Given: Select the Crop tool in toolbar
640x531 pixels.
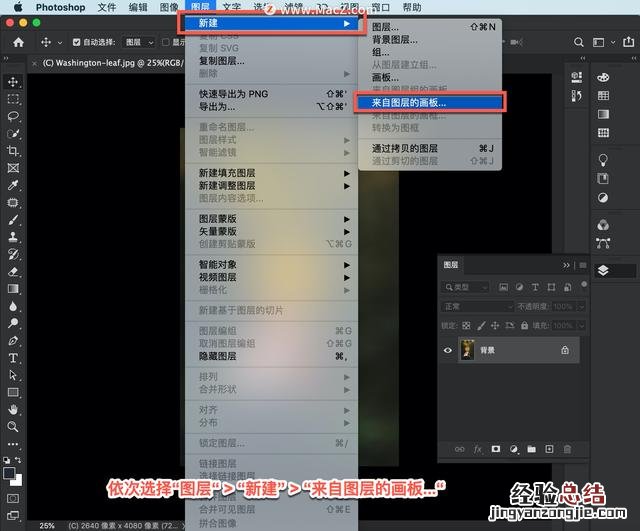Looking at the screenshot, I should click(x=13, y=151).
